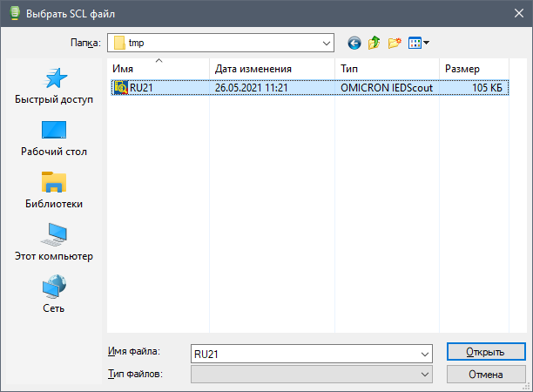This screenshot has width=533, height=392.
Task: Select the RU21 file icon
Action: (x=120, y=87)
